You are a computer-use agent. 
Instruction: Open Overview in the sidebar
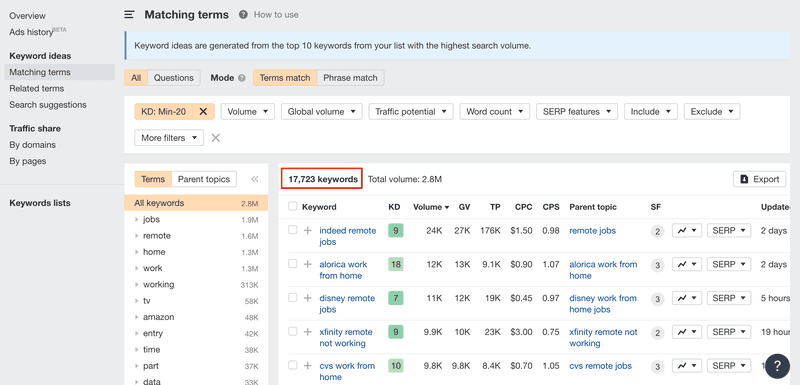pyautogui.click(x=28, y=16)
